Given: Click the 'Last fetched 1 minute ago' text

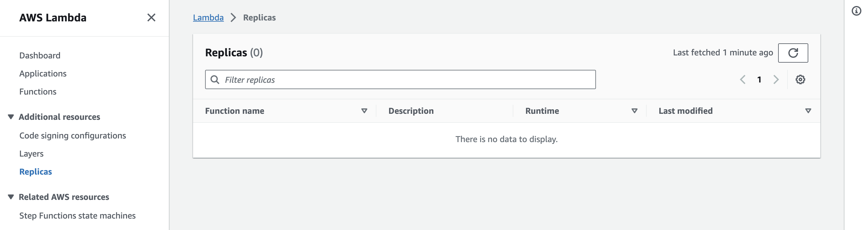Looking at the screenshot, I should (x=723, y=53).
